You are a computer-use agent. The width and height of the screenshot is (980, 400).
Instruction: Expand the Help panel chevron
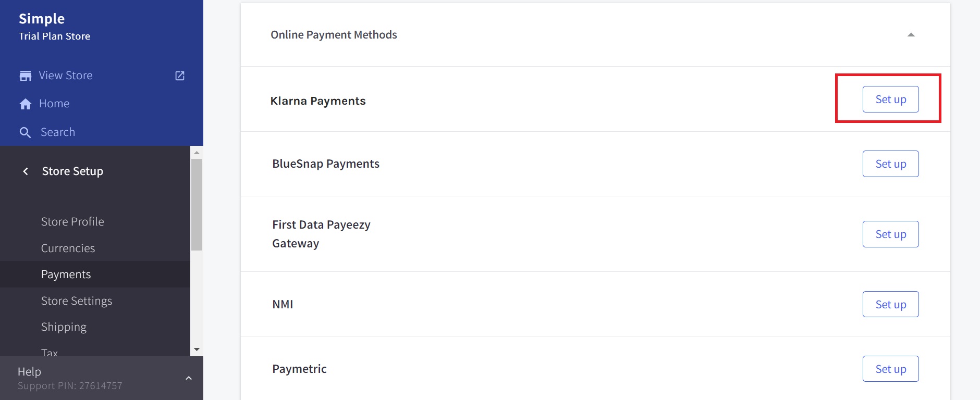click(189, 378)
